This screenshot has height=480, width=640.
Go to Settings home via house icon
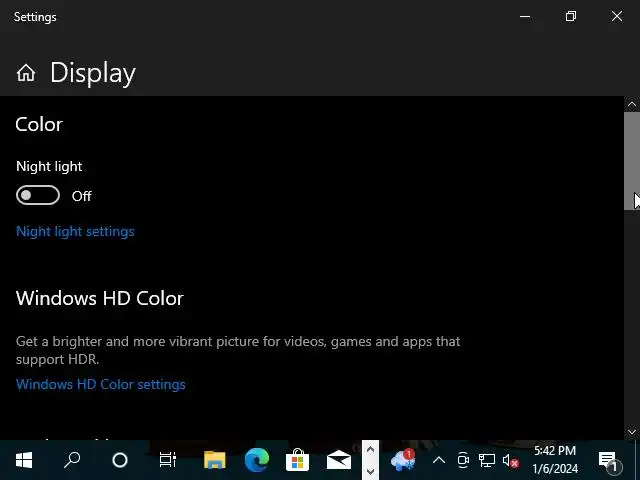click(26, 73)
